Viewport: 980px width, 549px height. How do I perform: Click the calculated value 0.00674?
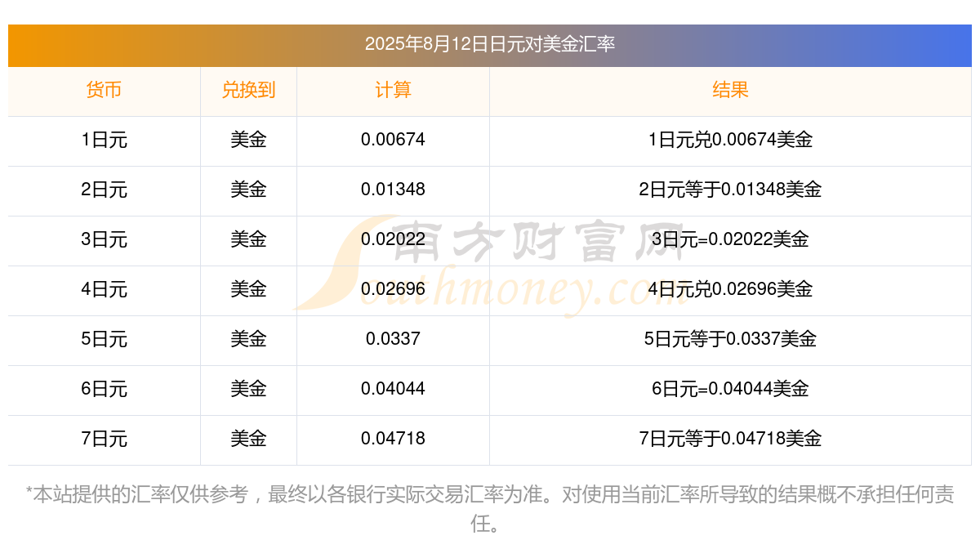coord(393,140)
